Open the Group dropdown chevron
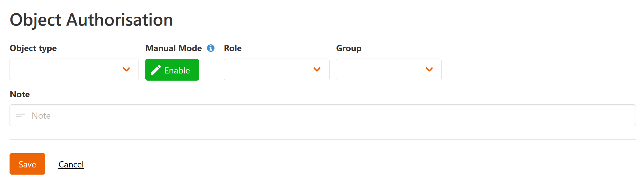The height and width of the screenshot is (185, 644). (x=429, y=69)
